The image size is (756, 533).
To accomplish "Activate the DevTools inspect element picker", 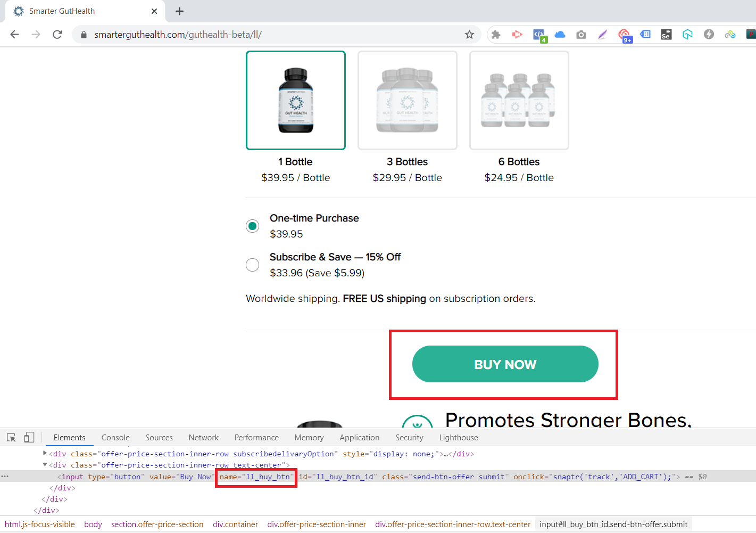I will pos(11,438).
